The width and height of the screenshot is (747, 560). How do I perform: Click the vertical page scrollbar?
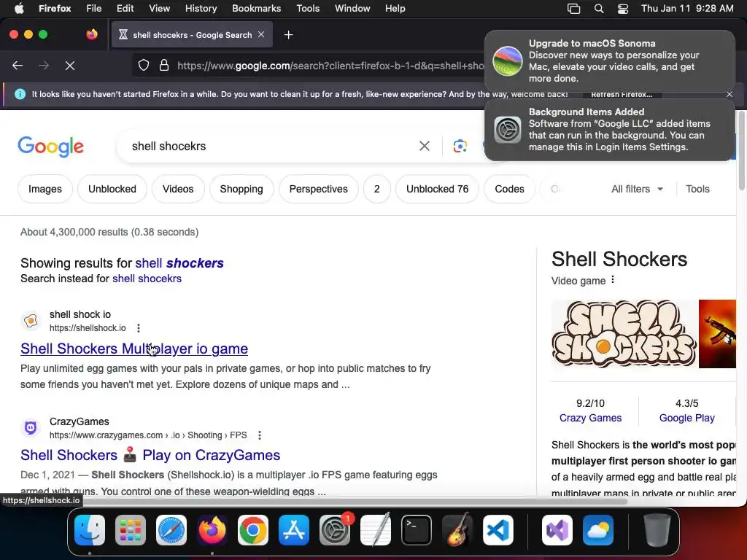741,150
